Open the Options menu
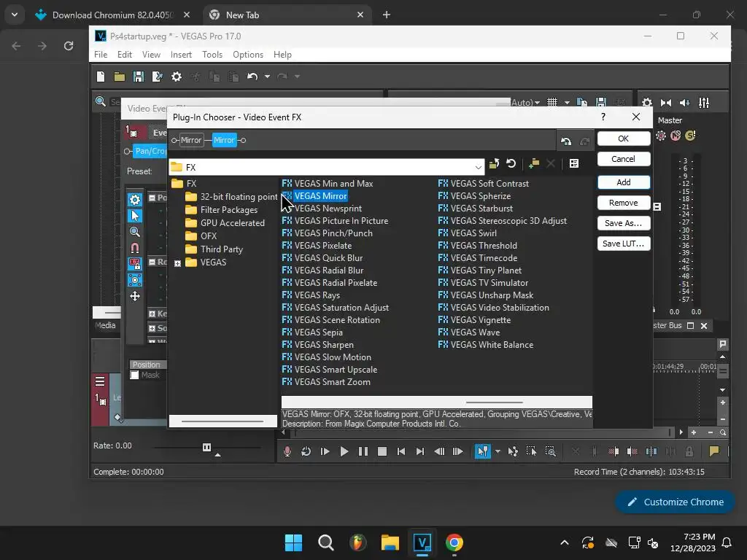The width and height of the screenshot is (747, 560). [248, 54]
